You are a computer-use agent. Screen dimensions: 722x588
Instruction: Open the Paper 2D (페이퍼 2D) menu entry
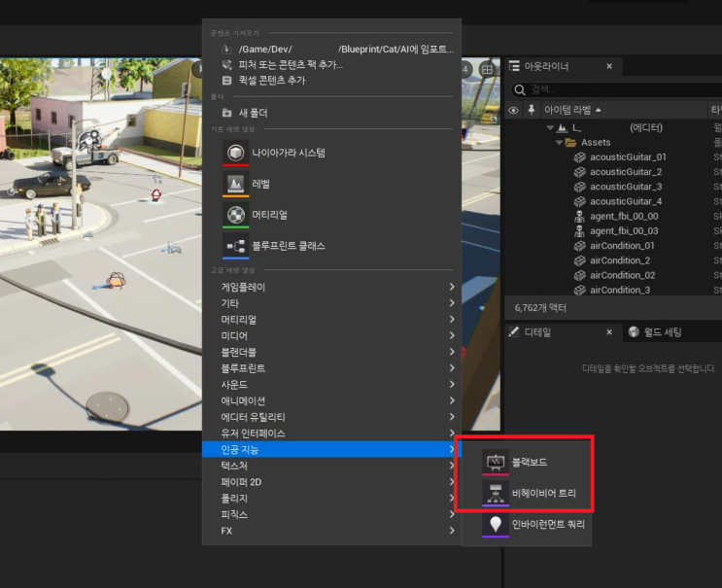331,482
